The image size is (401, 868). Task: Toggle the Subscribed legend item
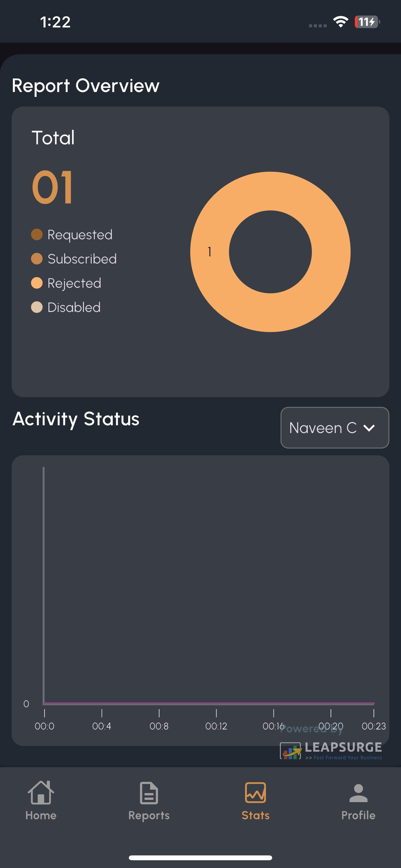tap(74, 259)
